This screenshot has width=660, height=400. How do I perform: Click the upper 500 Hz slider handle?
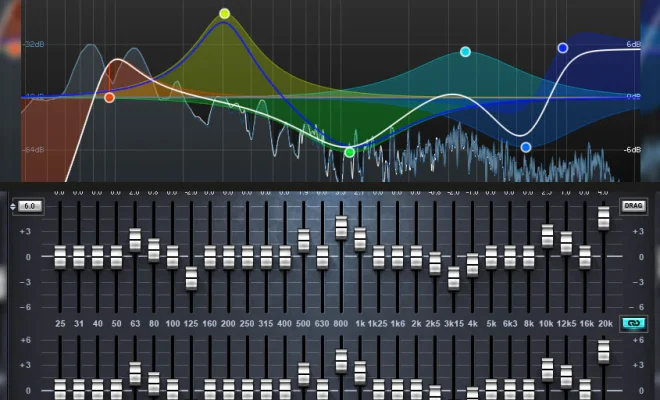coord(303,241)
